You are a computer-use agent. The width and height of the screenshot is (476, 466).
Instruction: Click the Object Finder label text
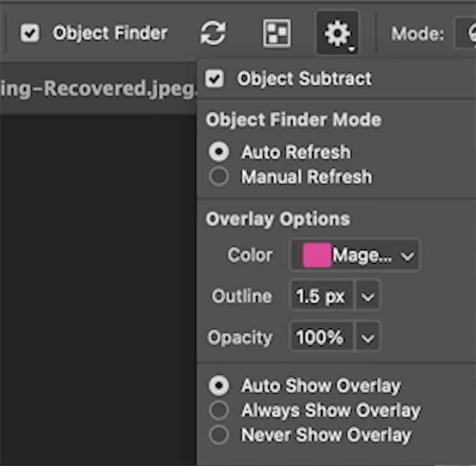(x=110, y=33)
